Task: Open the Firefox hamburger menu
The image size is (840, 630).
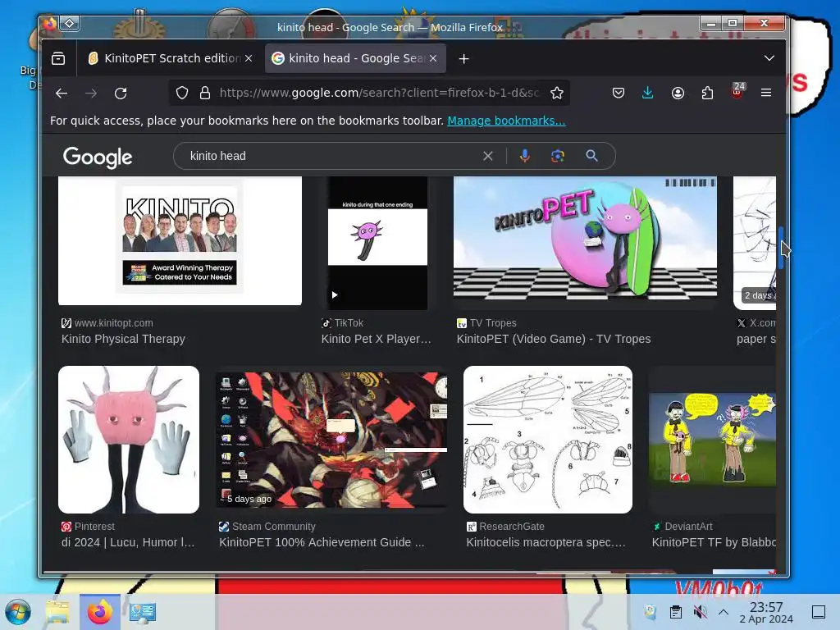Action: click(766, 94)
